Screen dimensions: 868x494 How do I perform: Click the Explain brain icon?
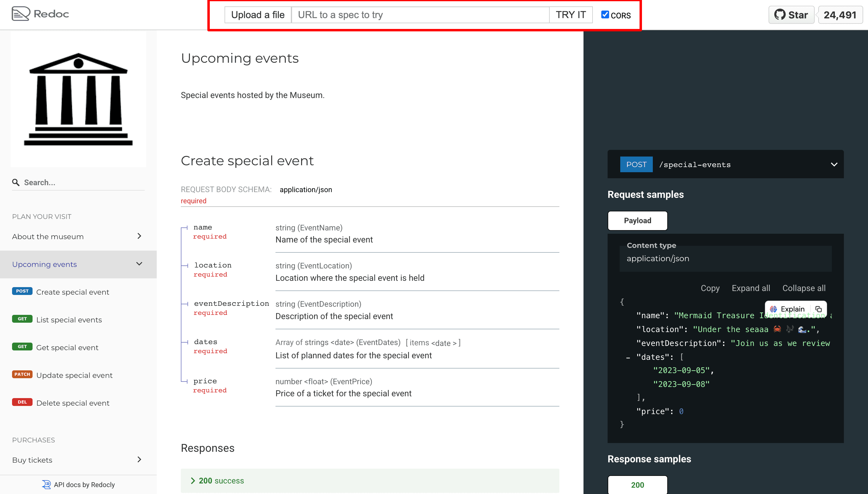pos(773,309)
